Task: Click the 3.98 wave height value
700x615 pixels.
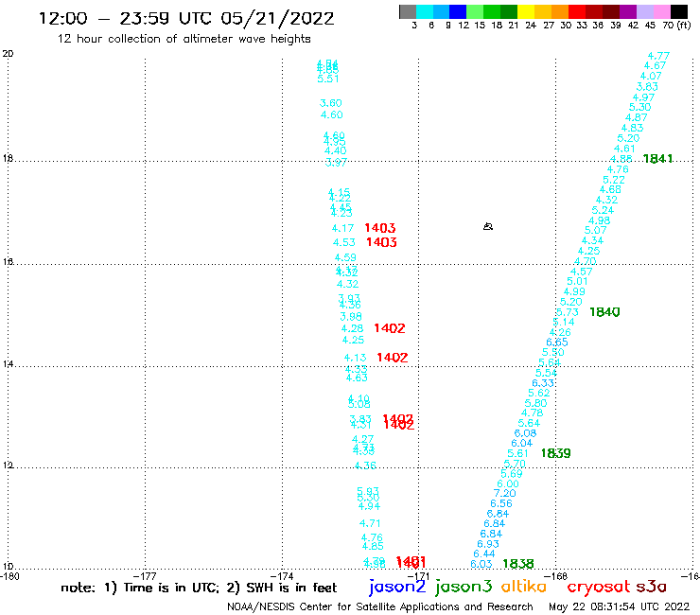Action: click(351, 317)
